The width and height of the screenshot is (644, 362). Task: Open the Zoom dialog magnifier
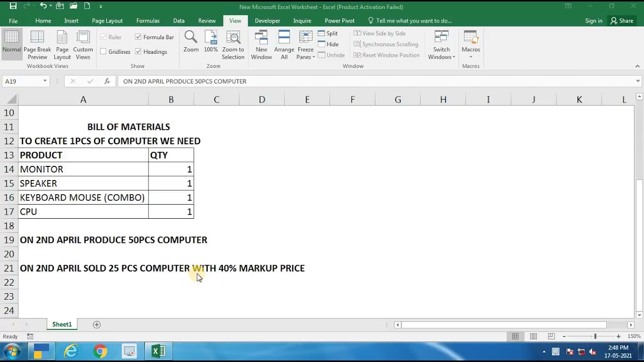point(191,42)
